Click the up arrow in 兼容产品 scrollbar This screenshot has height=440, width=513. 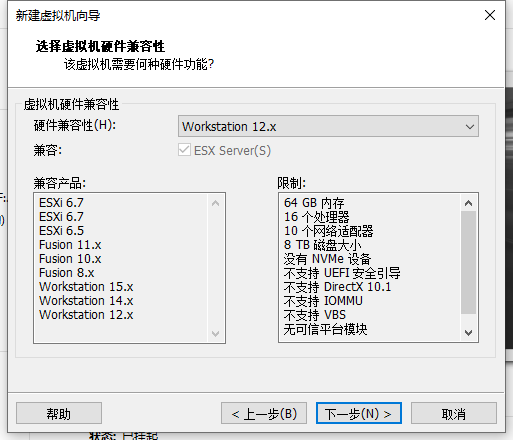[x=216, y=203]
